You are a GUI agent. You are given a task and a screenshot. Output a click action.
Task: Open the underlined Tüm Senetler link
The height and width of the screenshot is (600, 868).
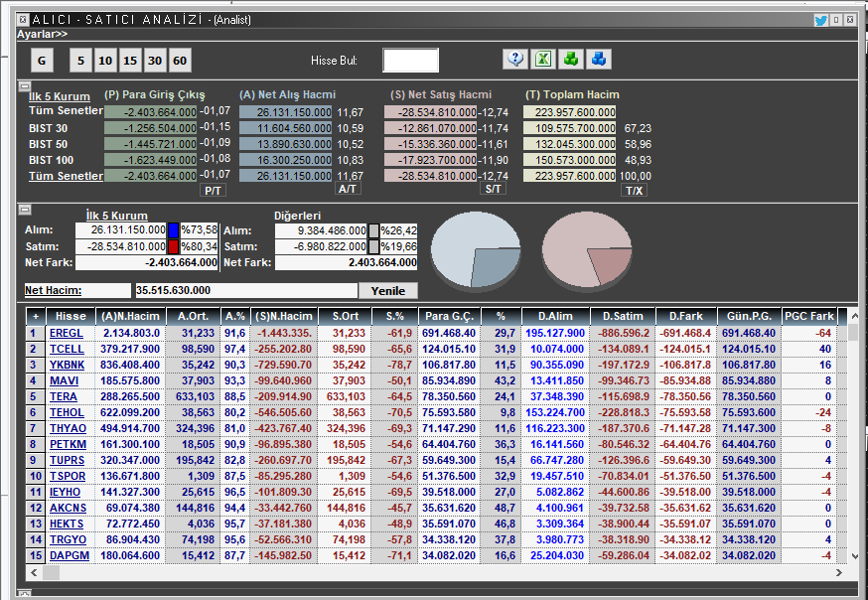click(x=66, y=176)
